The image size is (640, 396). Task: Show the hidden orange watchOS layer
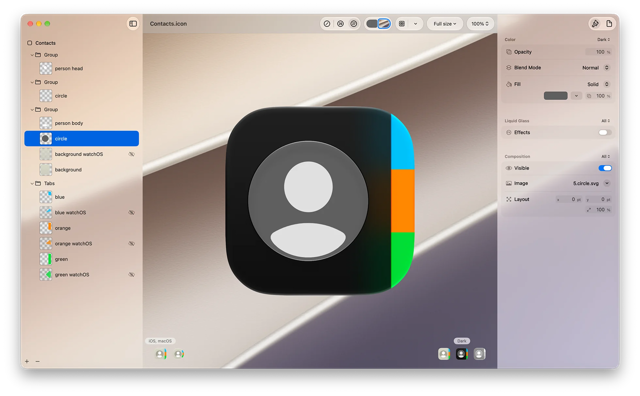click(x=131, y=244)
